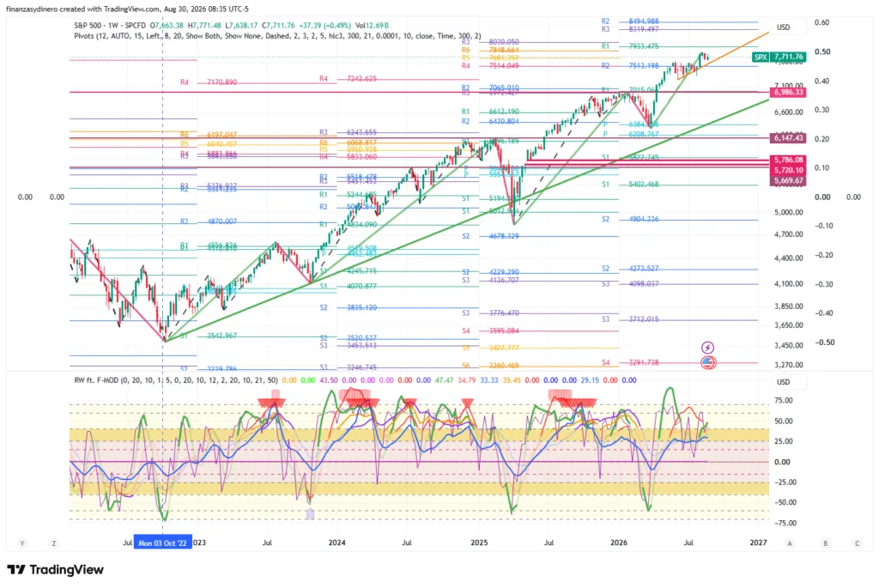Viewport: 879px width, 588px height.
Task: Click the US flag economic event icon
Action: (x=708, y=362)
